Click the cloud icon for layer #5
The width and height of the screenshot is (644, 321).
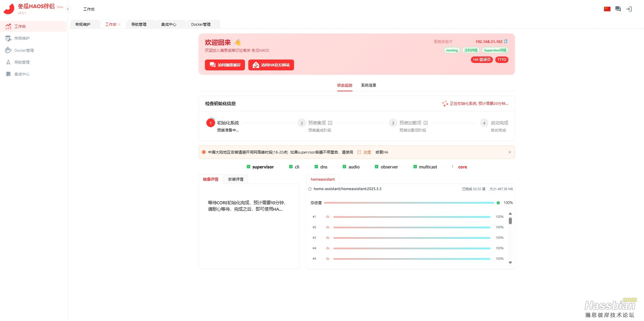coord(328,259)
